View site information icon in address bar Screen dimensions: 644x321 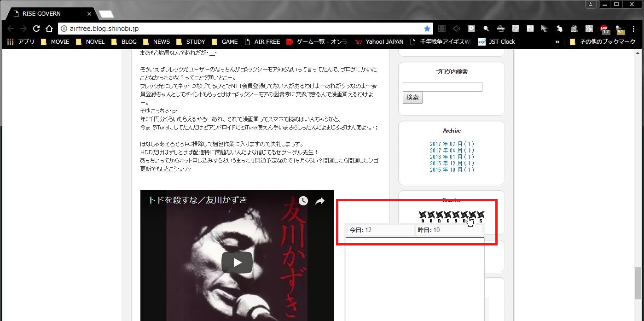click(64, 29)
